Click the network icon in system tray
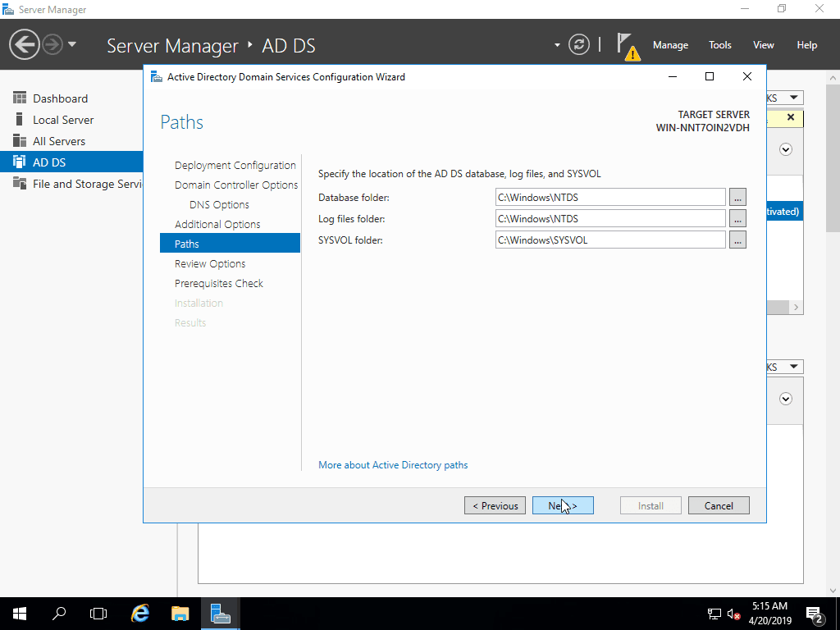The width and height of the screenshot is (840, 630). [714, 614]
